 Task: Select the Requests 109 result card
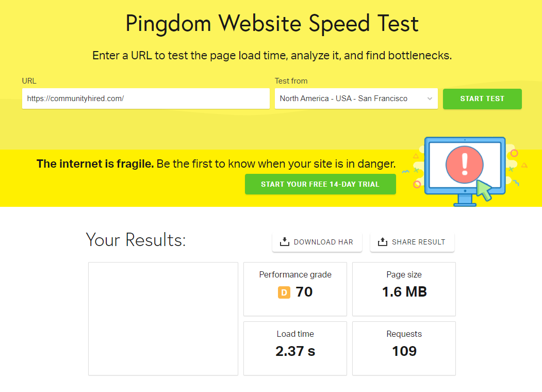404,348
